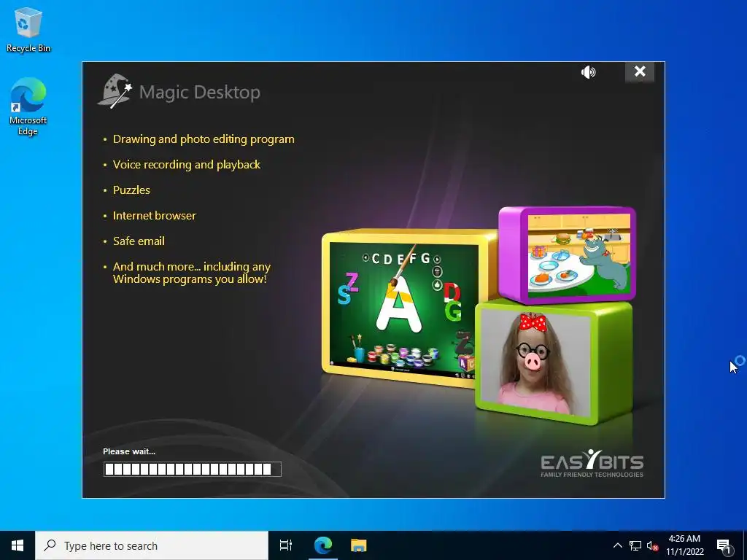
Task: Open File Explorer from the taskbar
Action: (x=359, y=545)
